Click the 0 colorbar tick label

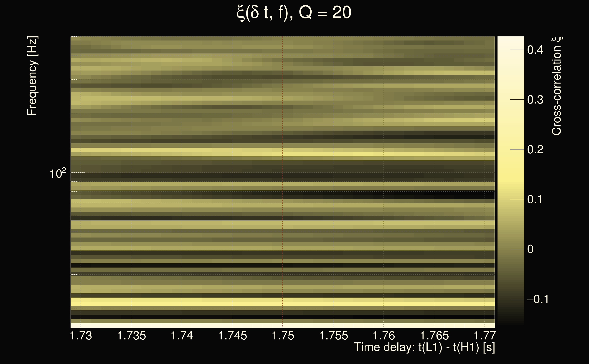coord(530,249)
